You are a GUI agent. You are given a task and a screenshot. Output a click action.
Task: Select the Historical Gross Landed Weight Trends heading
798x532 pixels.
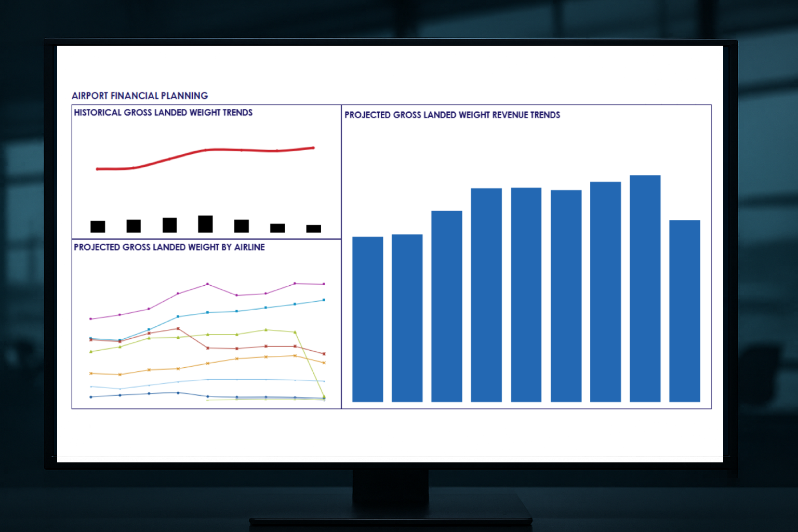(163, 113)
